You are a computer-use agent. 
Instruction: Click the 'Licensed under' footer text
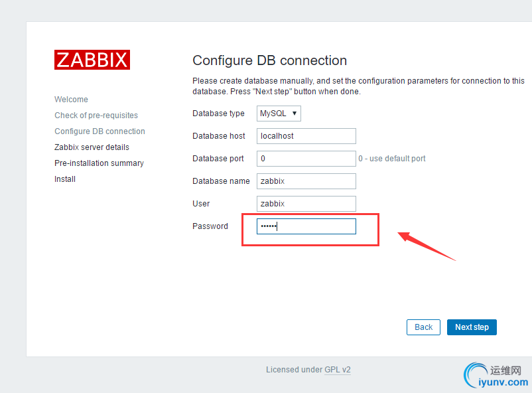pos(294,370)
